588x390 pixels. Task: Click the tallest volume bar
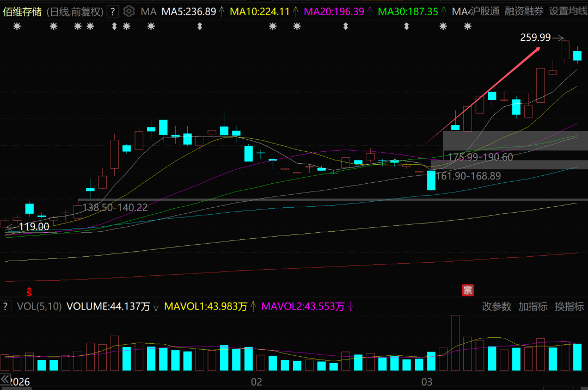tap(455, 343)
